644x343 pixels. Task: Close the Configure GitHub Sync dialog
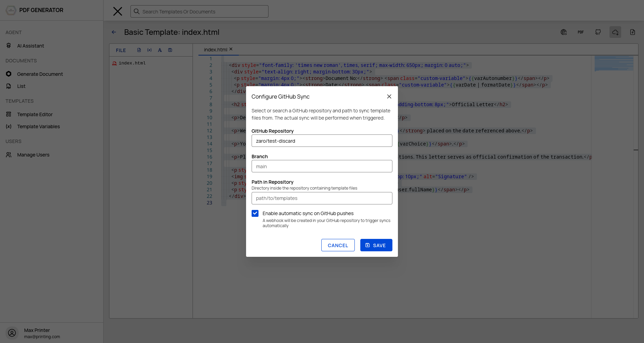pyautogui.click(x=389, y=97)
